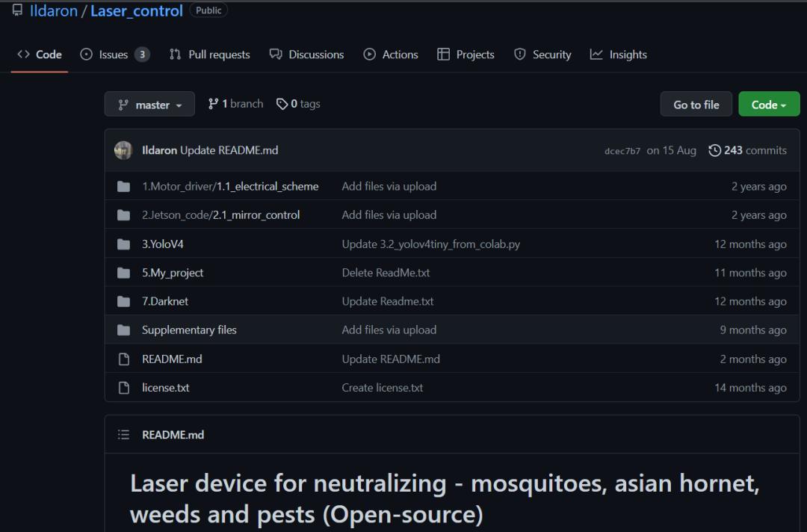Open the master branch dropdown
This screenshot has height=532, width=807.
(149, 105)
